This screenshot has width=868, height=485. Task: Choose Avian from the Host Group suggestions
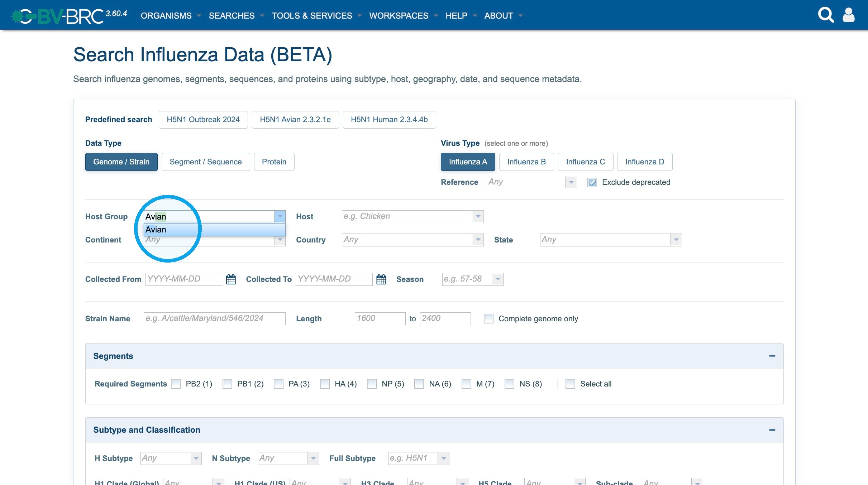click(x=214, y=230)
